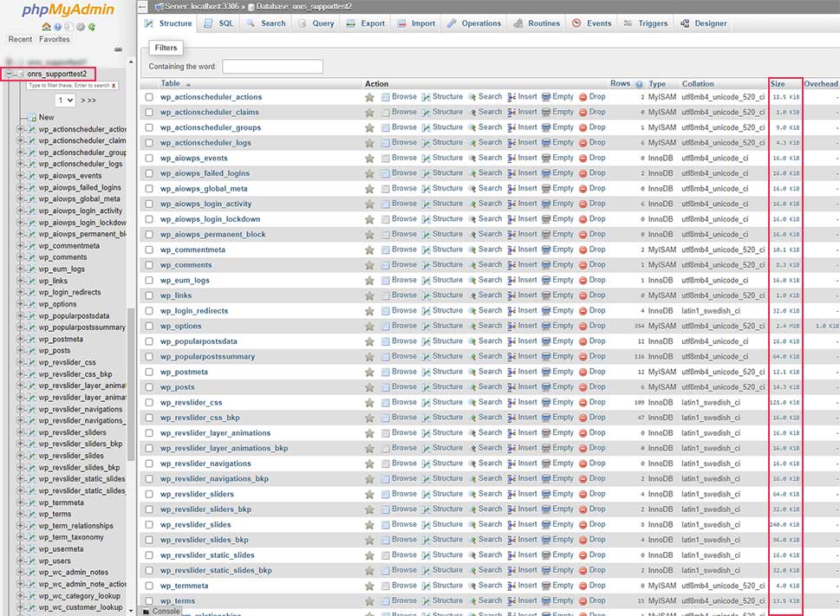This screenshot has height=616, width=840.
Task: Expand wp_posts node in sidebar tree
Action: (x=20, y=351)
